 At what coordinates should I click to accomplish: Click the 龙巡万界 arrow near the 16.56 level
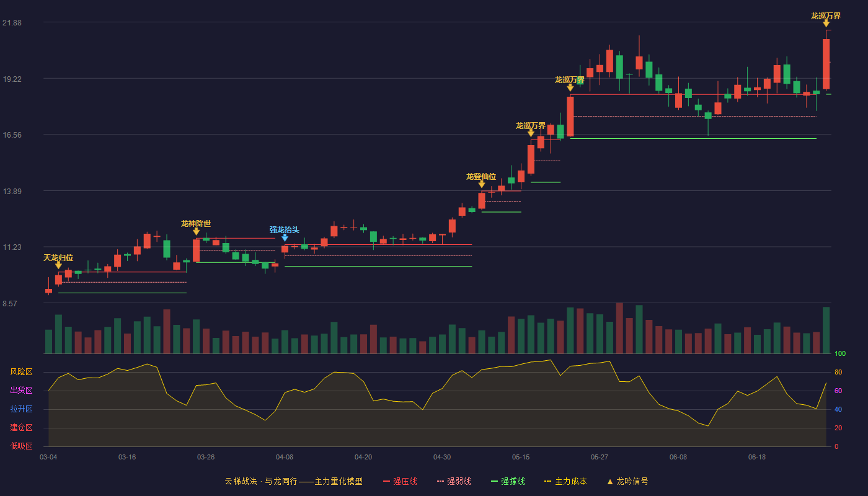coord(531,133)
